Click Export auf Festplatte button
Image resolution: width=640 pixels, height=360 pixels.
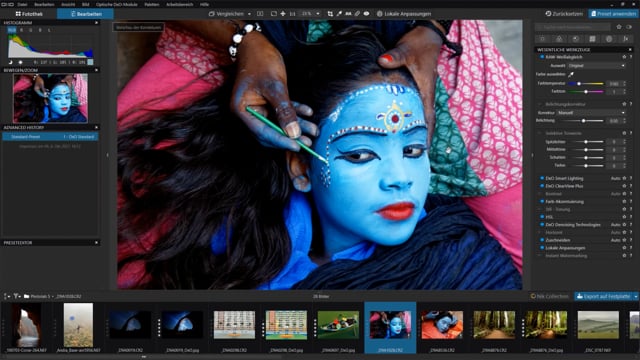coord(604,296)
